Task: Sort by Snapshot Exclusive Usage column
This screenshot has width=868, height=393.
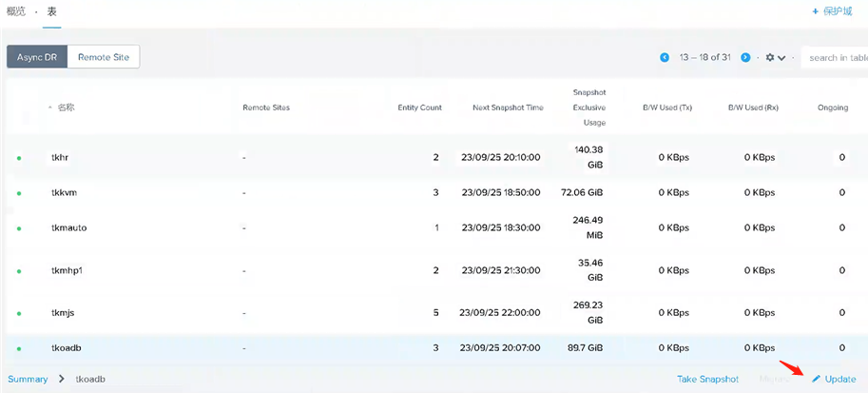Action: tap(589, 108)
